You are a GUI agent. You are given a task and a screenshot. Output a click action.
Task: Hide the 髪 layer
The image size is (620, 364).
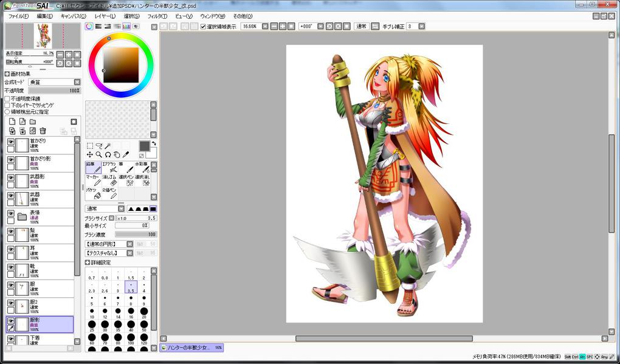(11, 231)
